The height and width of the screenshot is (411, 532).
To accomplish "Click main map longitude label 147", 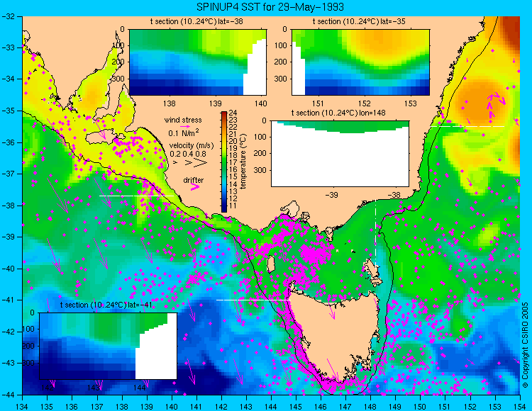I will (345, 407).
